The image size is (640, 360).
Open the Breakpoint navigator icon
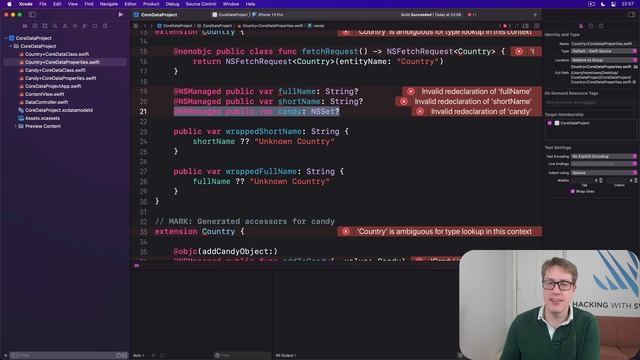pyautogui.click(x=95, y=26)
